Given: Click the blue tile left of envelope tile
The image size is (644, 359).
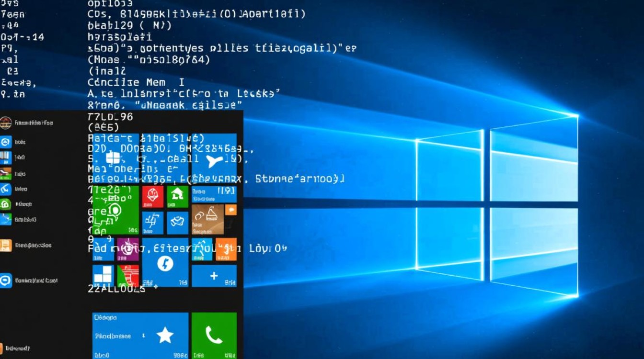Looking at the screenshot, I should pos(152,223).
